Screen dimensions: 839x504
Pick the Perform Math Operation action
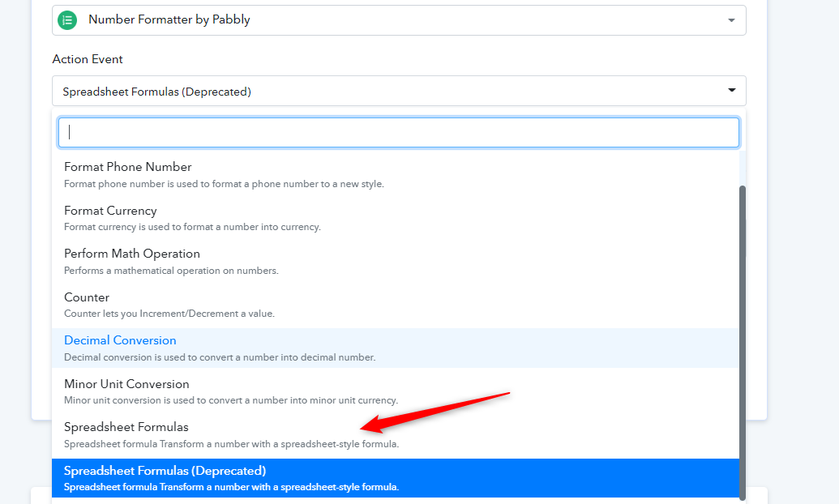coord(131,254)
